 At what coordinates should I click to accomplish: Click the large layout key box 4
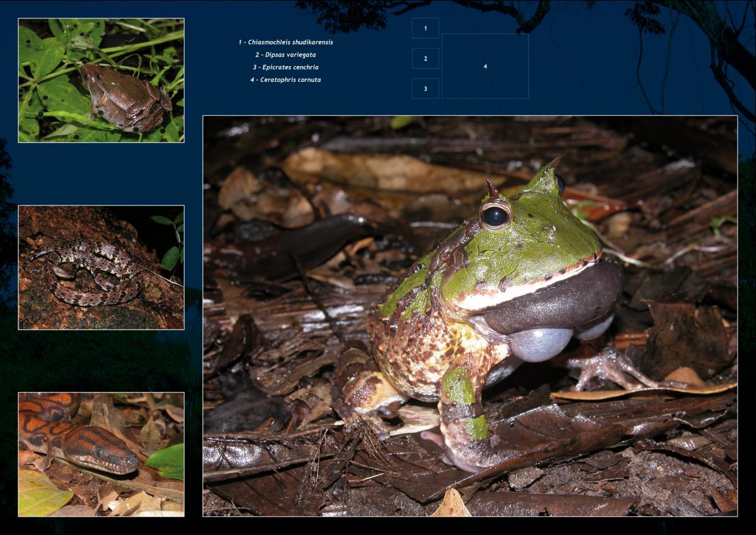485,66
